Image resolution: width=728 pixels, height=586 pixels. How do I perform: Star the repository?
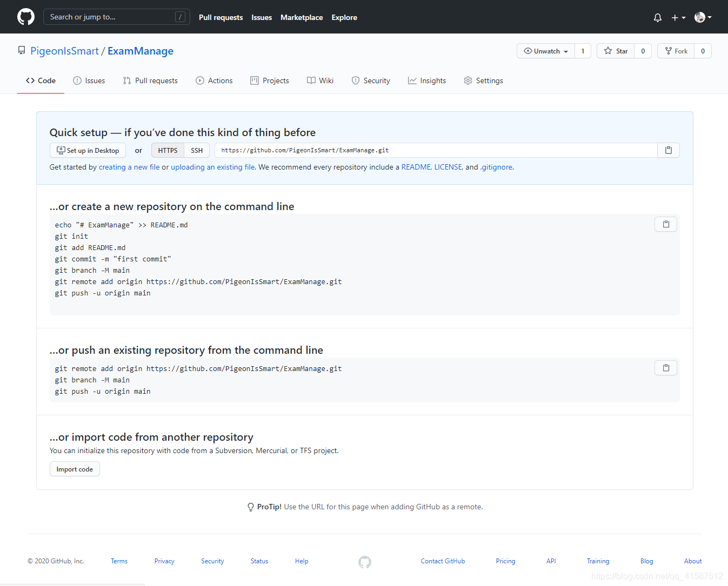point(616,51)
